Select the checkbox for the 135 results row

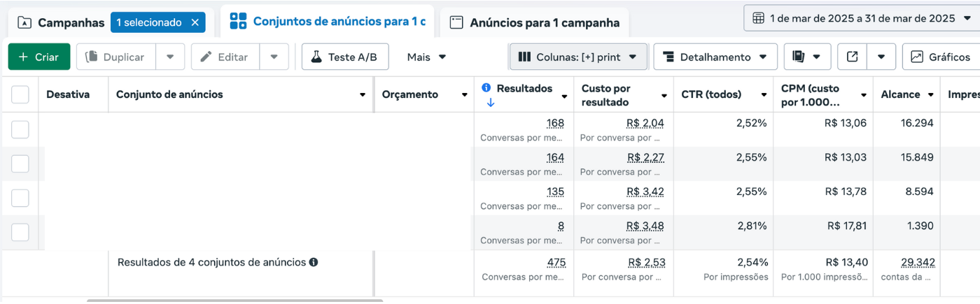tap(20, 198)
